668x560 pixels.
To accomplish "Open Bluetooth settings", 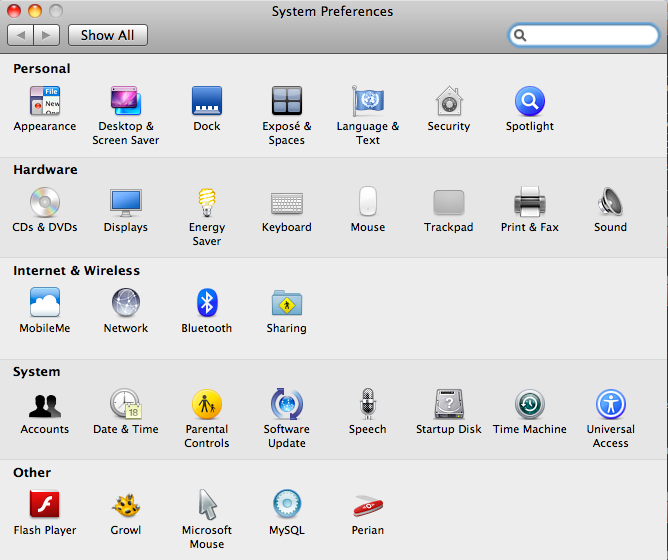I will pyautogui.click(x=207, y=304).
